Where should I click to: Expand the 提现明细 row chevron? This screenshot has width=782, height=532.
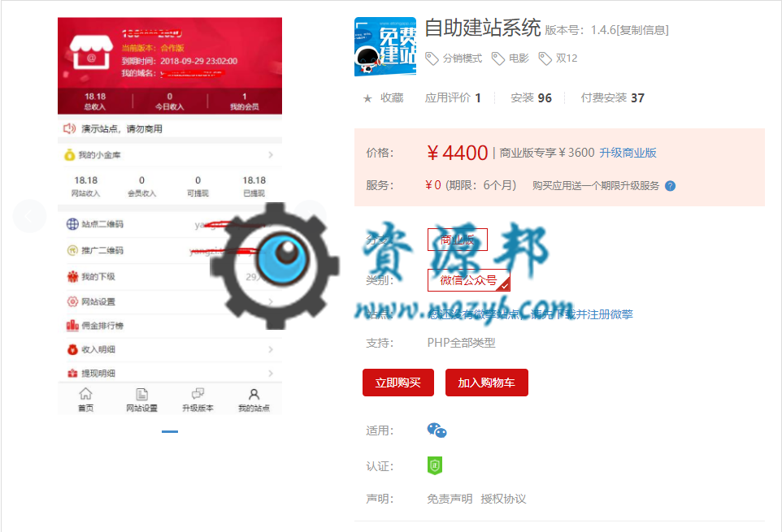[x=271, y=373]
